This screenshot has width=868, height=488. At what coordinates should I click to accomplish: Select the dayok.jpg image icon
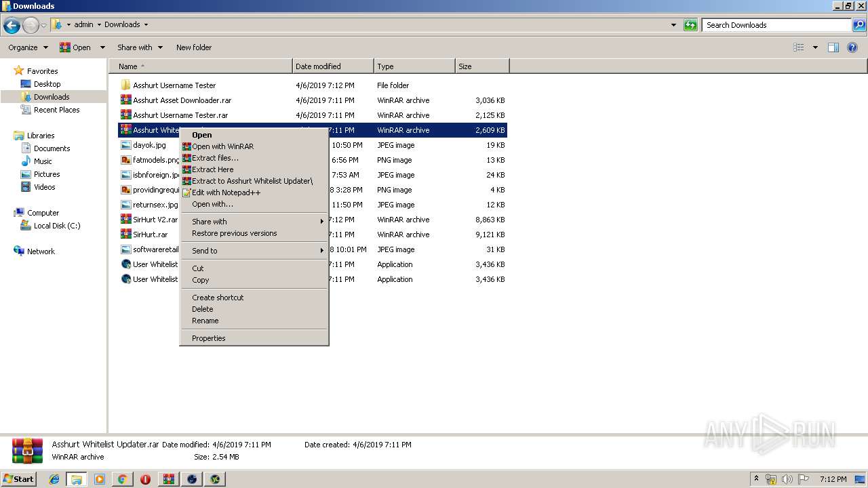[x=125, y=145]
